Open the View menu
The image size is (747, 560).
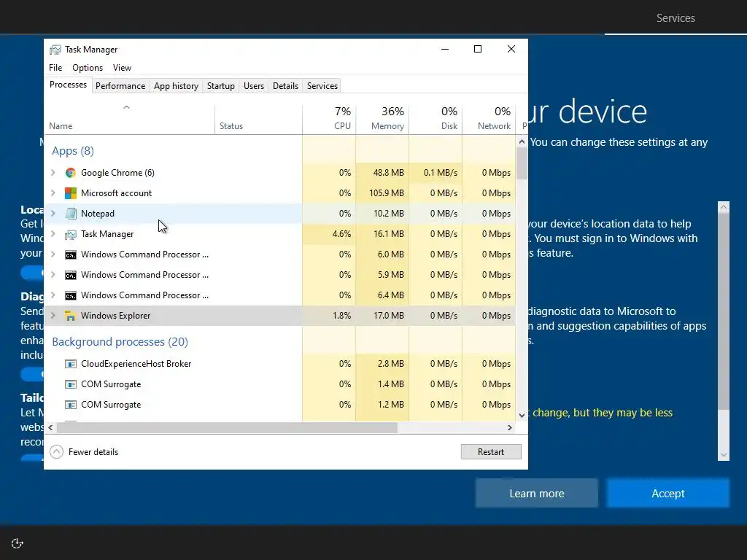coord(122,68)
